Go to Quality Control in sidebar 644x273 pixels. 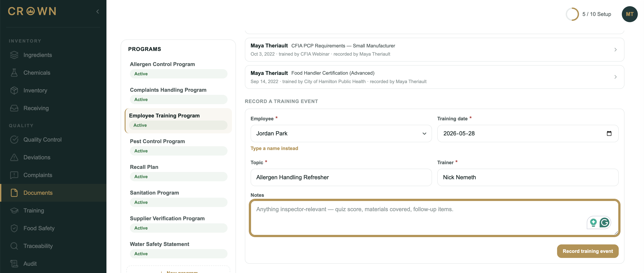click(x=53, y=140)
